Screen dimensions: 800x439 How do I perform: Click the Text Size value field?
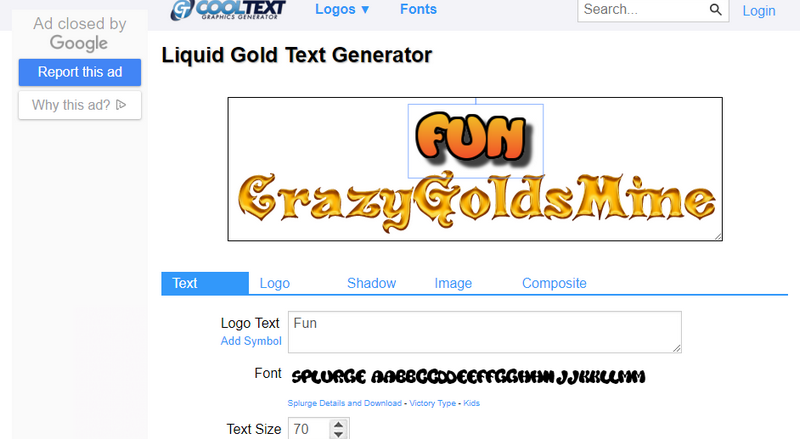tap(310, 429)
